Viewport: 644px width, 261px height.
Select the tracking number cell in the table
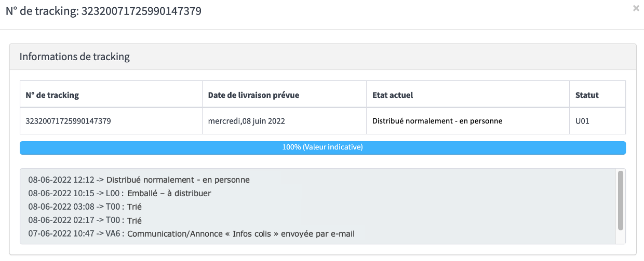[68, 121]
